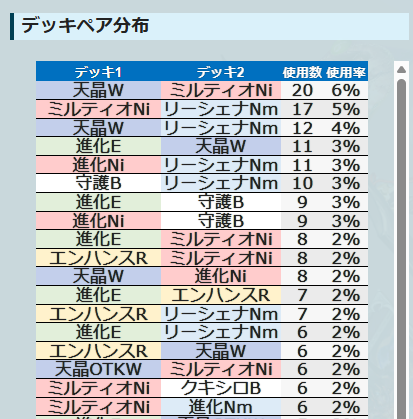
Task: Click the vertical scrollbar thumb
Action: click(401, 249)
